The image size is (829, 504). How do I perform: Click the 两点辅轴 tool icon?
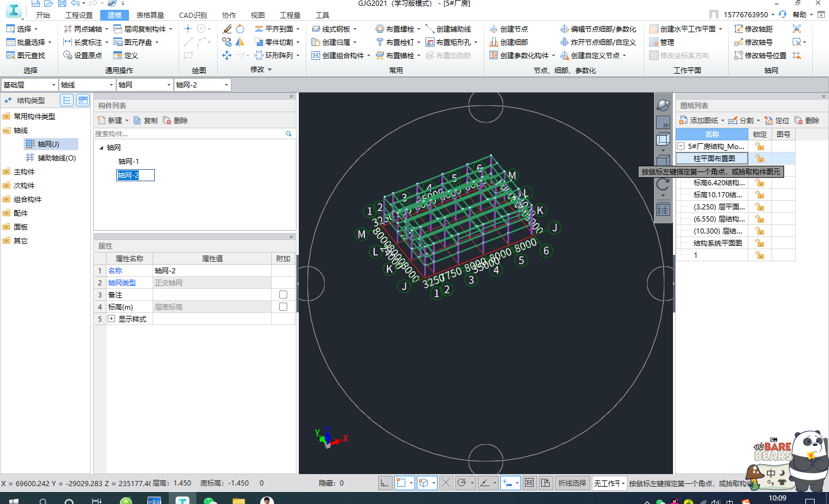(68, 29)
